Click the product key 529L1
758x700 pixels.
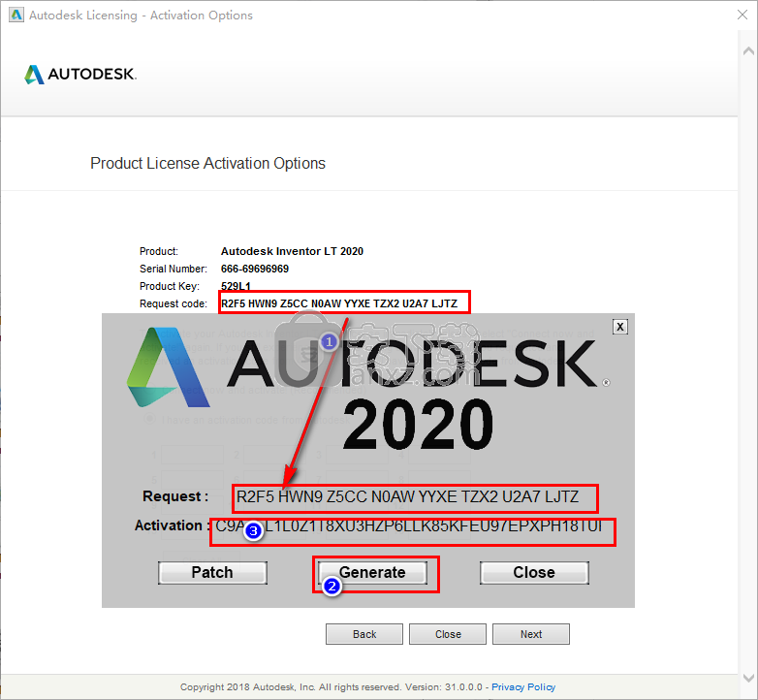click(236, 286)
